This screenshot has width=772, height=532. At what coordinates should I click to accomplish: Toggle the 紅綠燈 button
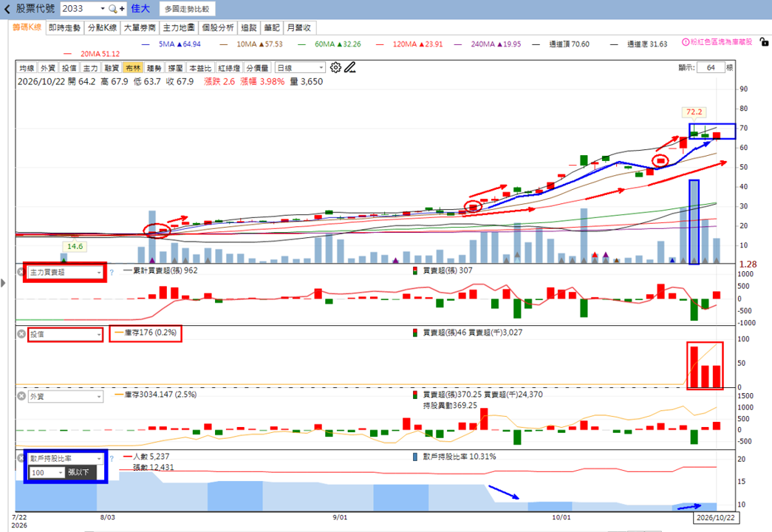229,68
